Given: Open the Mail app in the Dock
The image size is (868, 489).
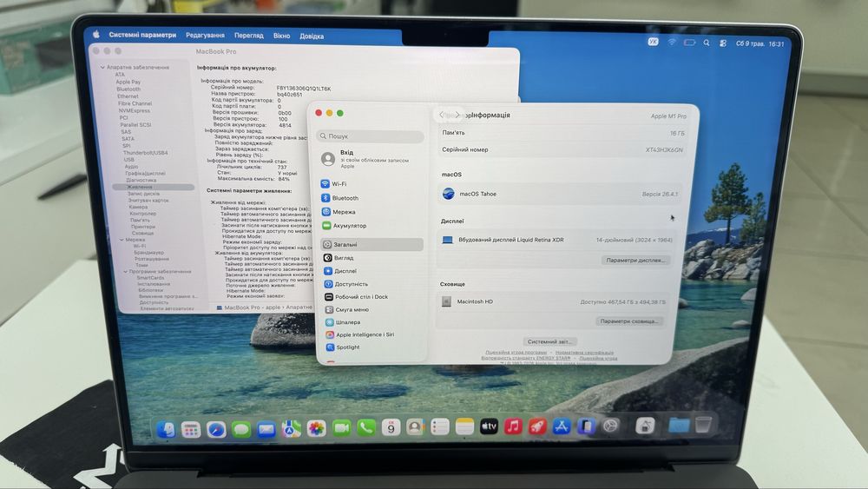Looking at the screenshot, I should click(266, 429).
